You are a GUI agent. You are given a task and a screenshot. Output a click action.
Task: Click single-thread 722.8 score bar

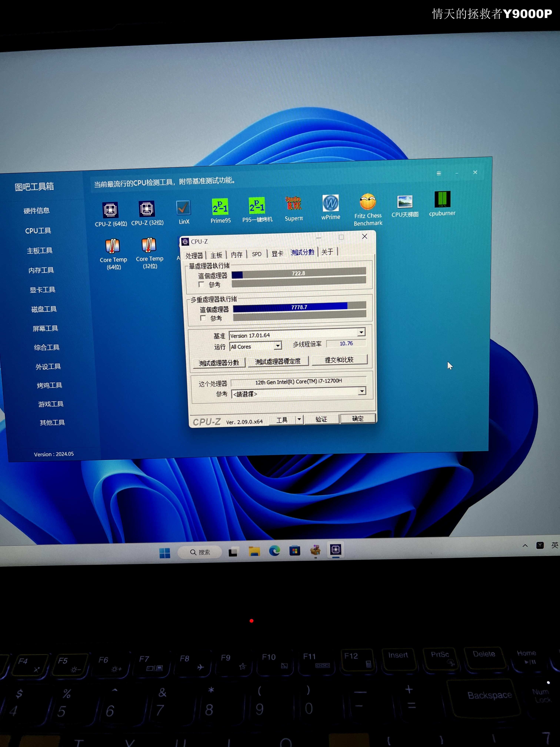(x=299, y=273)
